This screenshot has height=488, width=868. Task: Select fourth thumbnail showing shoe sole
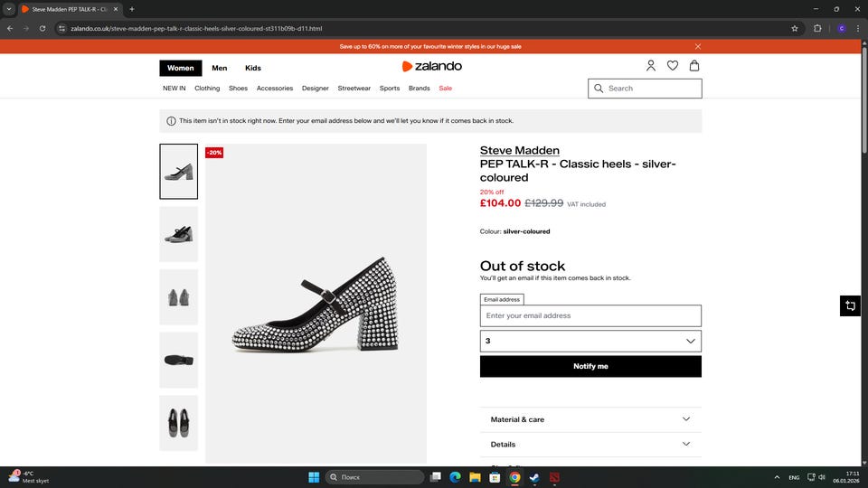(179, 361)
